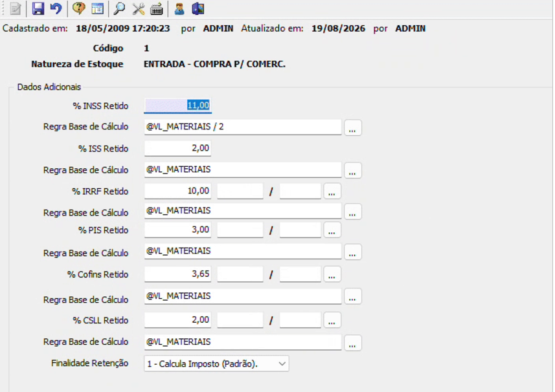Click the % PIS Retido field showing 3,00
Screen dimensions: 555x392
click(177, 230)
